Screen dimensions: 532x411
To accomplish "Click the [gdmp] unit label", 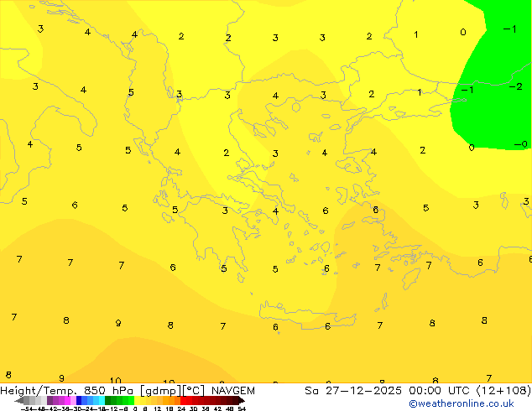I will tap(160, 391).
